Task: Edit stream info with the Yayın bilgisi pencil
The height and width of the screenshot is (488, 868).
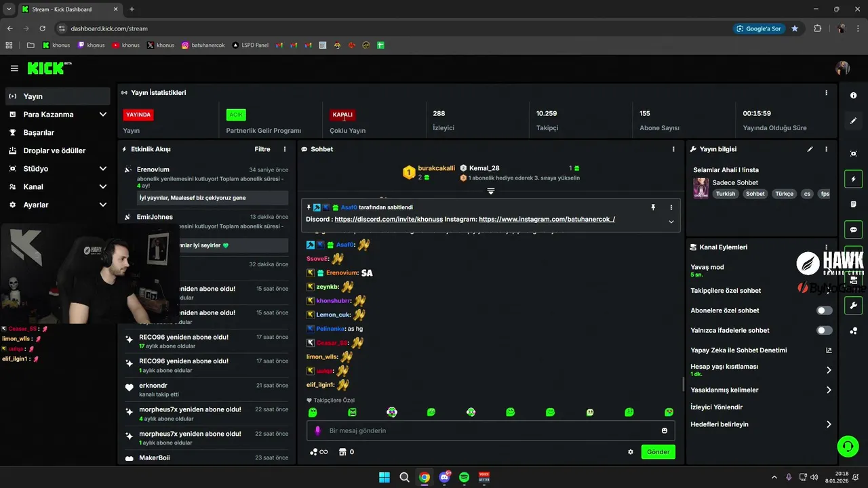Action: pyautogui.click(x=810, y=149)
